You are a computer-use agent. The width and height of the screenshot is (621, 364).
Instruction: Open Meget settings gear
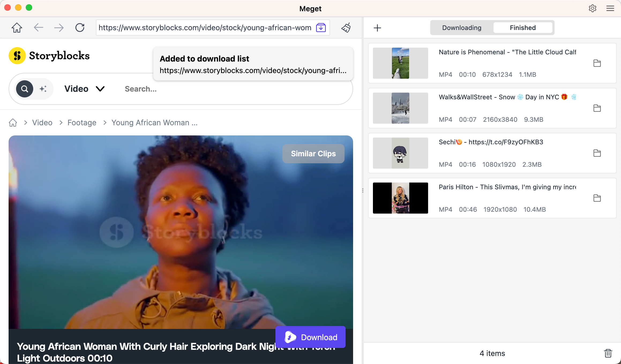click(x=593, y=8)
